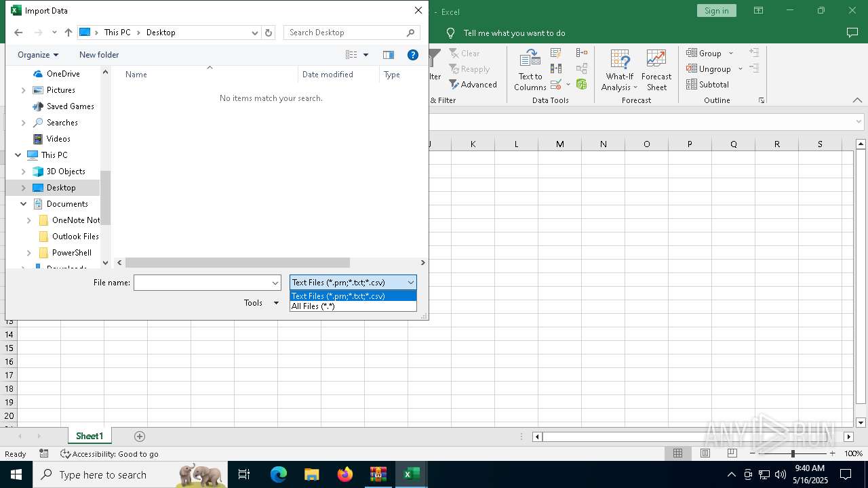Add a new sheet with plus icon

tap(140, 436)
